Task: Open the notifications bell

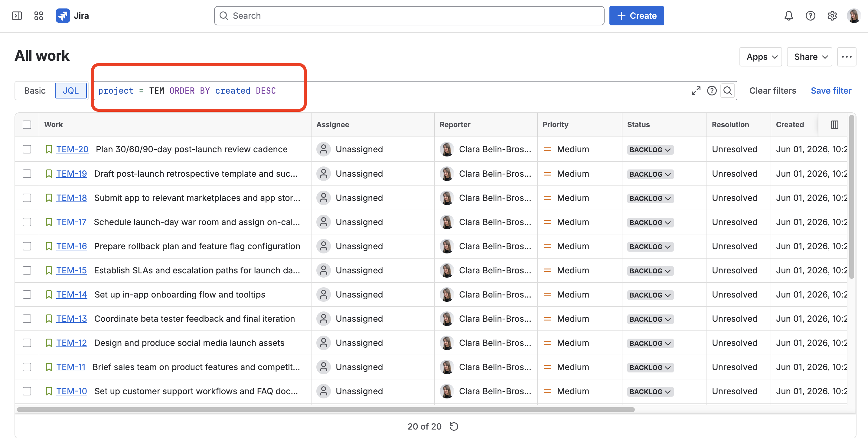Action: (x=788, y=16)
